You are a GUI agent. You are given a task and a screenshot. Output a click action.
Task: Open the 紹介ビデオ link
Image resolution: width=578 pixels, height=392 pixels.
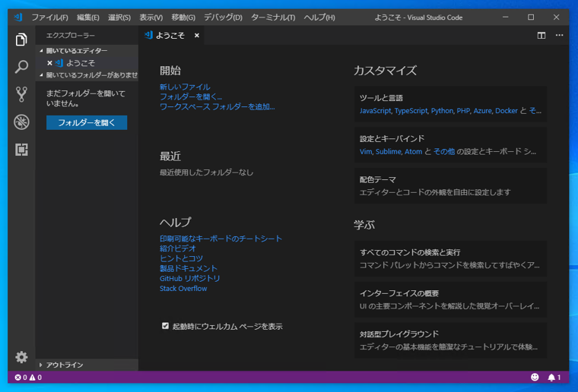178,248
